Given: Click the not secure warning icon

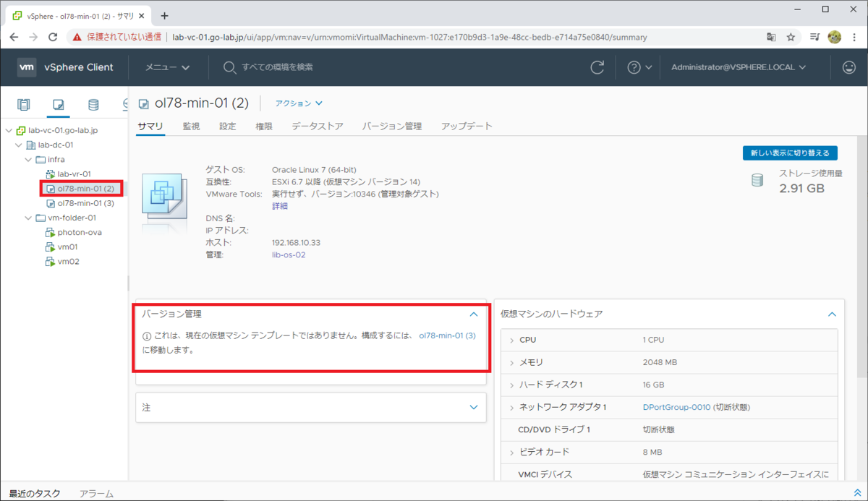Looking at the screenshot, I should 77,37.
